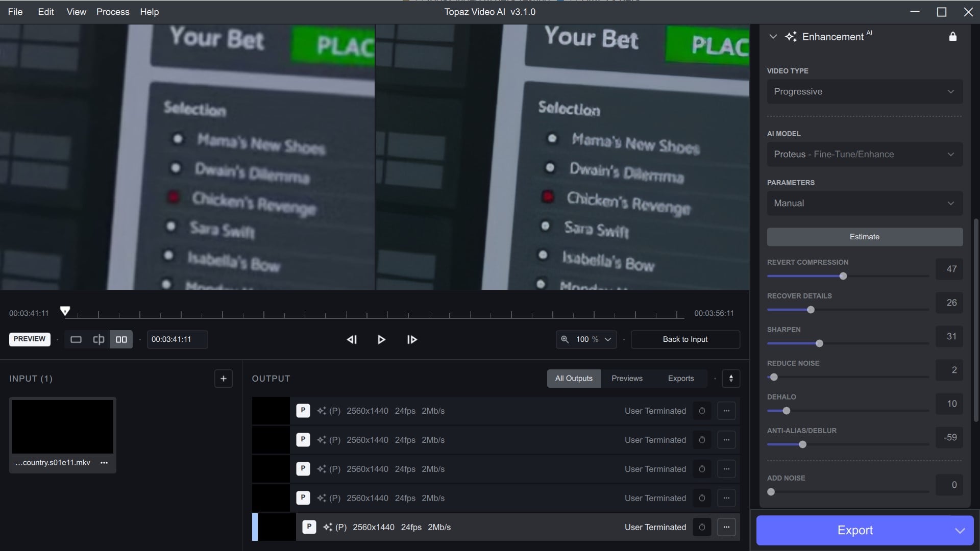980x551 pixels.
Task: Click the Estimate button
Action: pos(865,237)
